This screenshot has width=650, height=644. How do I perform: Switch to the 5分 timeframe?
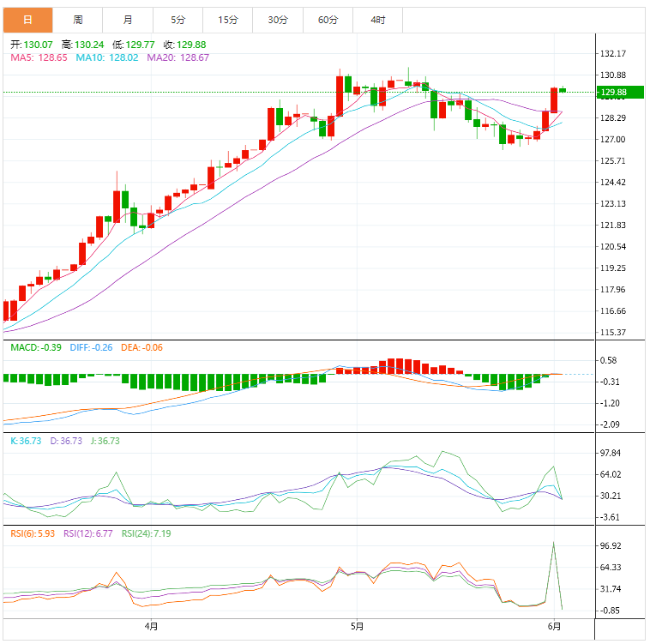[x=178, y=19]
